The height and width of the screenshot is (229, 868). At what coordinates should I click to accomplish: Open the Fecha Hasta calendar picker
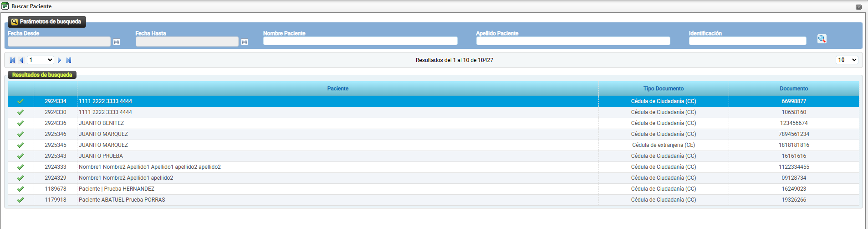(245, 42)
